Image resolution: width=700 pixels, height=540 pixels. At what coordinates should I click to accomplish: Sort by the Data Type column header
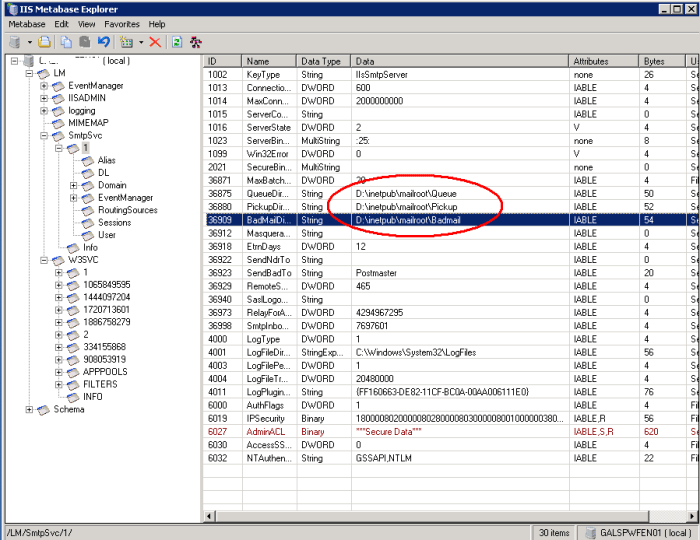[320, 62]
